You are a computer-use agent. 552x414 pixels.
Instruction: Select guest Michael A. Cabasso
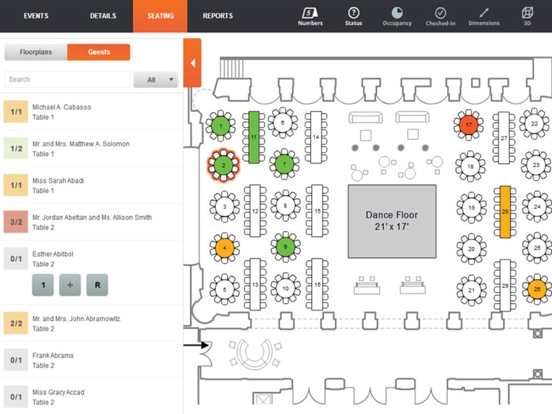click(x=92, y=112)
